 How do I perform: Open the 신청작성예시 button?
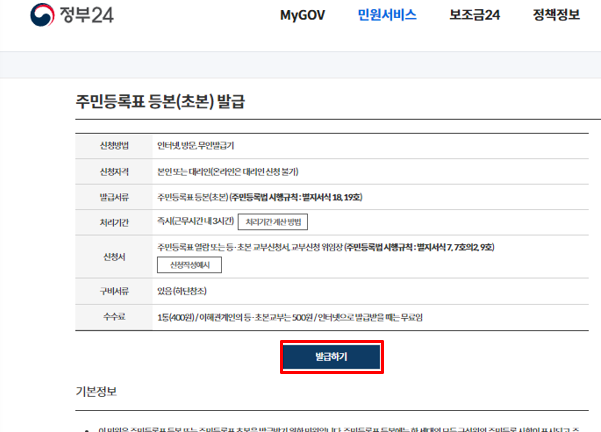pos(189,265)
